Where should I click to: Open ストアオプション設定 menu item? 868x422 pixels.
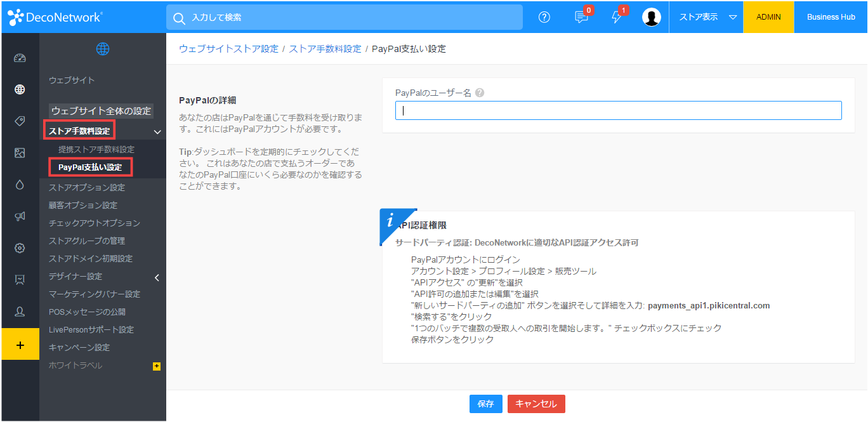[x=87, y=188]
